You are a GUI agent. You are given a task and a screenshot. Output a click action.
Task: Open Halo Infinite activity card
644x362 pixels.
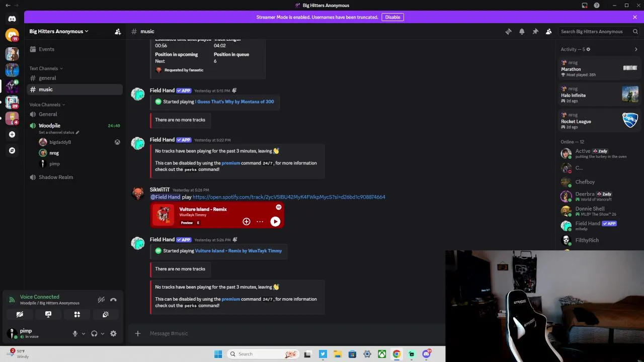pos(599,95)
